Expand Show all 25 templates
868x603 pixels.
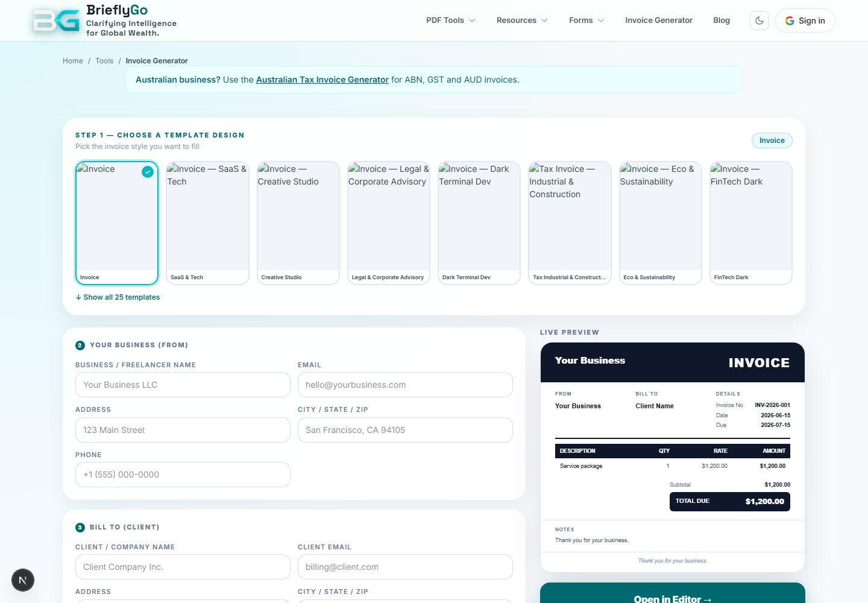click(118, 297)
